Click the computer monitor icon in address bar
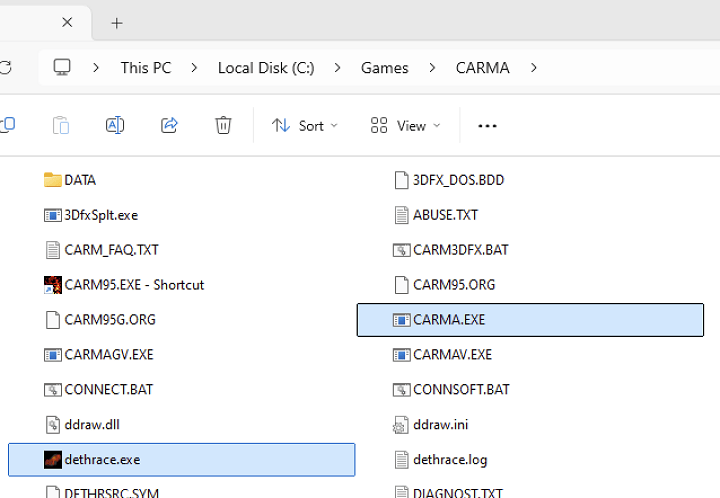 [x=62, y=67]
